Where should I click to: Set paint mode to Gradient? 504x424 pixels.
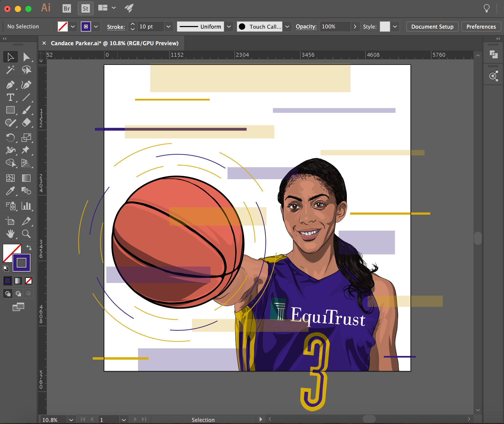pos(18,281)
